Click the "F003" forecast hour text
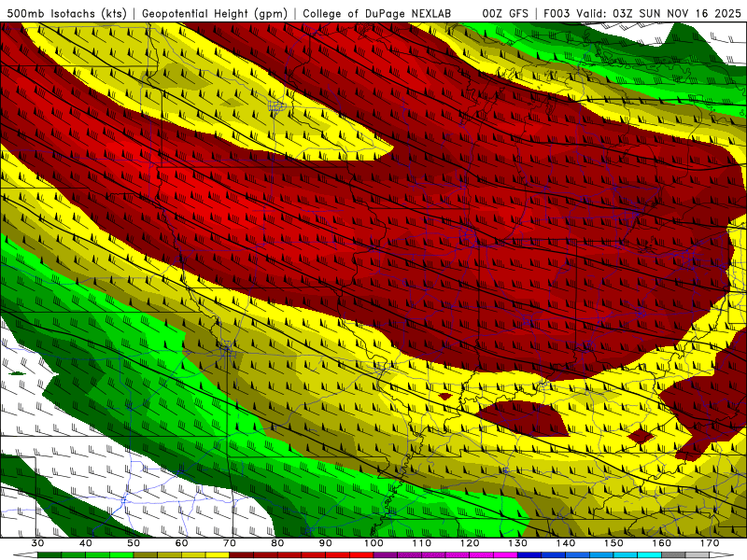 (557, 13)
